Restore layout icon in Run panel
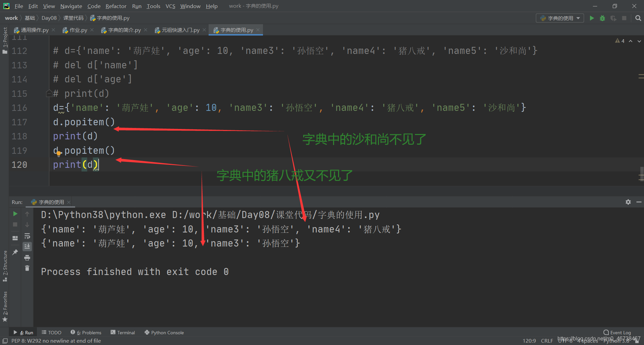Viewport: 644px width, 345px height. pyautogui.click(x=15, y=238)
